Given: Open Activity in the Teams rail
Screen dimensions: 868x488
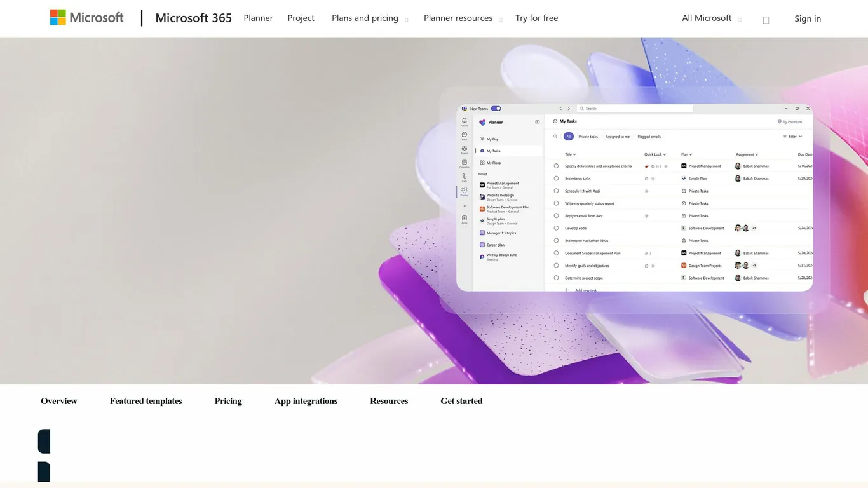Looking at the screenshot, I should coord(465,122).
